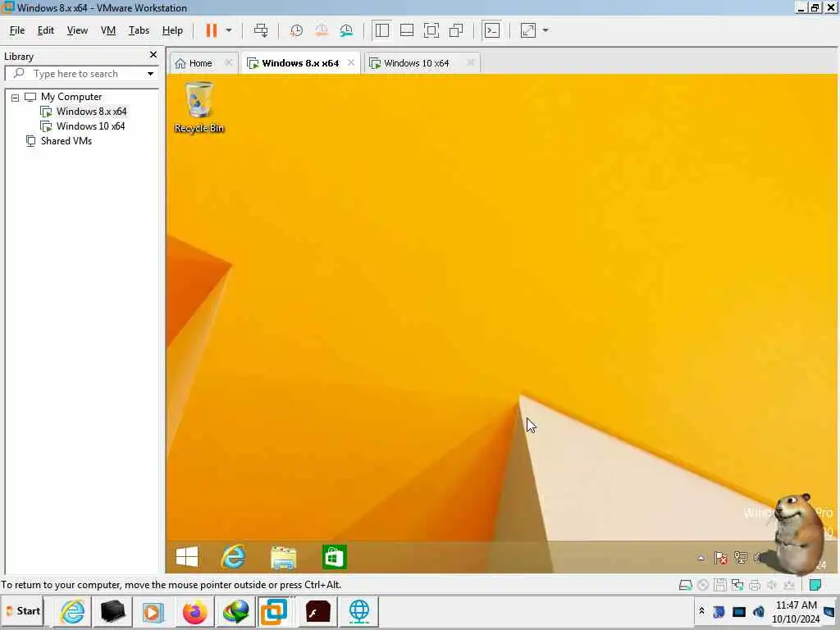Select the Windows 8.x x64 tab

pyautogui.click(x=300, y=63)
